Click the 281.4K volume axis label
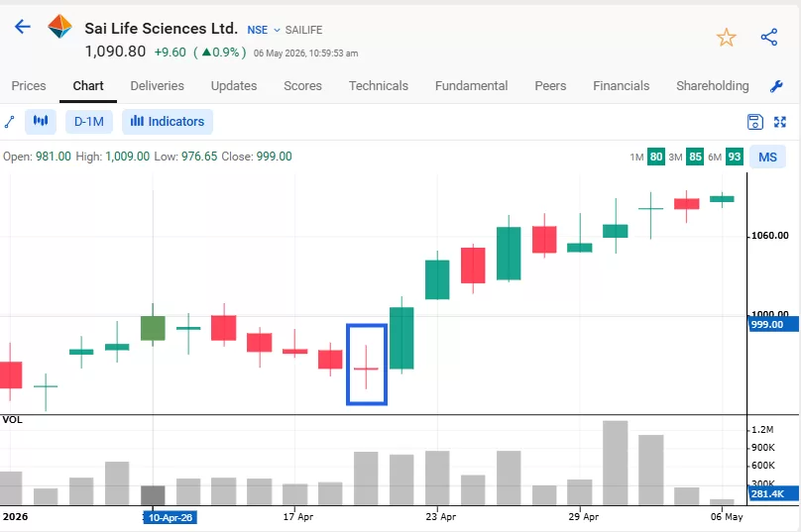This screenshot has width=801, height=532. [x=773, y=493]
